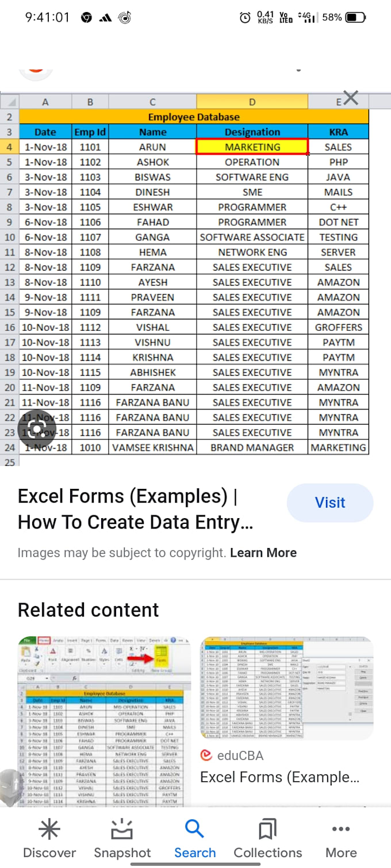
Task: Close the image preview with the X
Action: [350, 98]
